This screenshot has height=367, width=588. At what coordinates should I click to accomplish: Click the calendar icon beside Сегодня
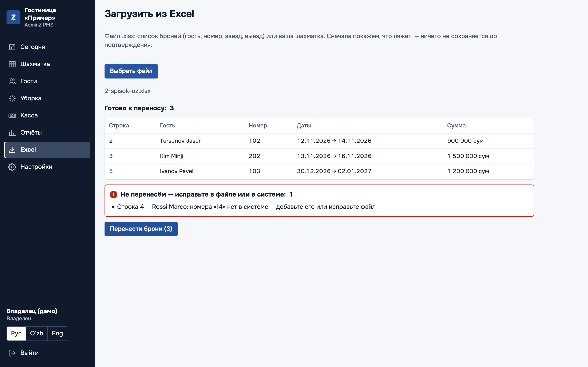pyautogui.click(x=12, y=47)
